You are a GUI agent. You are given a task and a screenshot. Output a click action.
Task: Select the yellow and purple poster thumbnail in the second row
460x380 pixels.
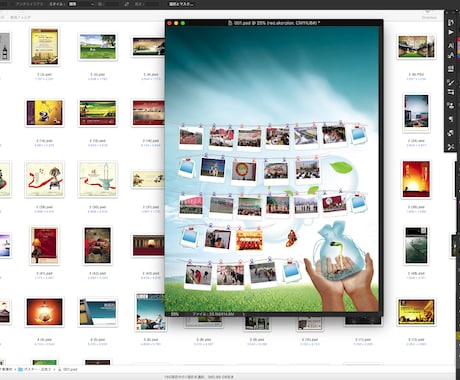click(44, 113)
